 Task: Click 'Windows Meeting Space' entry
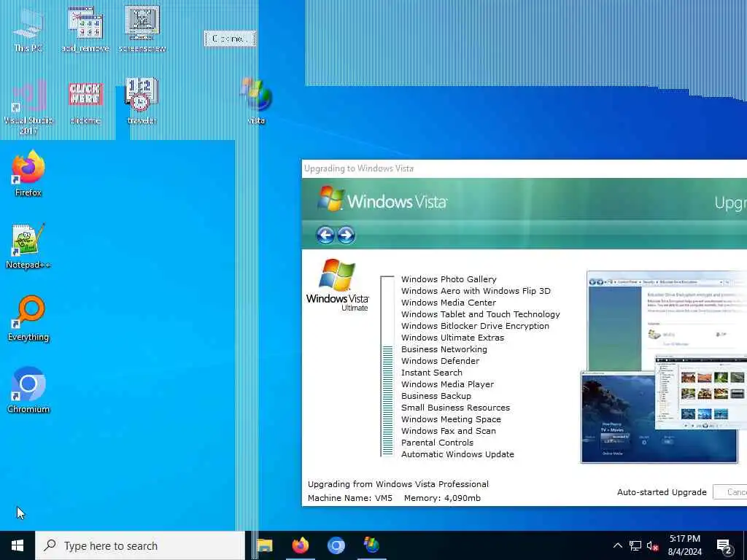(451, 419)
